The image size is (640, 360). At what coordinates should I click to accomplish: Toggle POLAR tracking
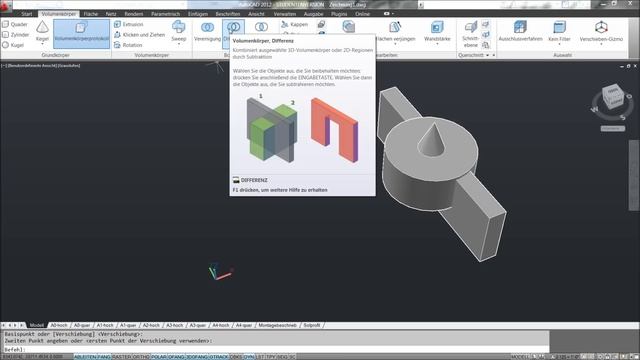(x=159, y=357)
